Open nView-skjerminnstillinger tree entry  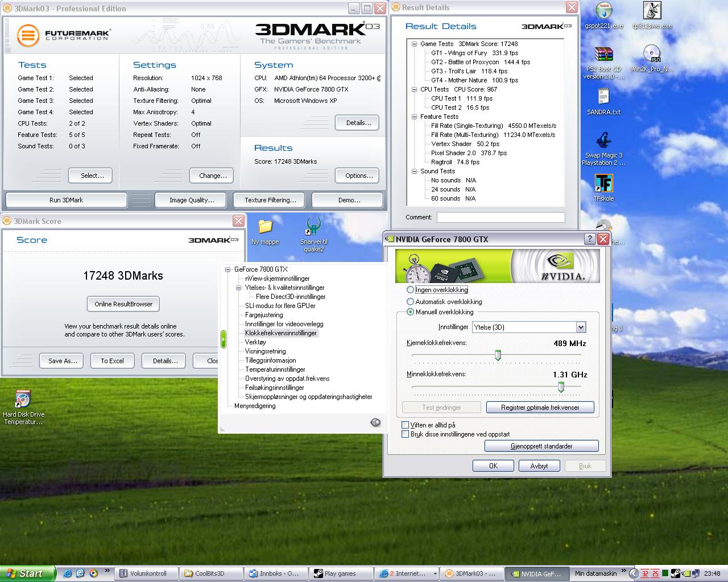pyautogui.click(x=278, y=278)
